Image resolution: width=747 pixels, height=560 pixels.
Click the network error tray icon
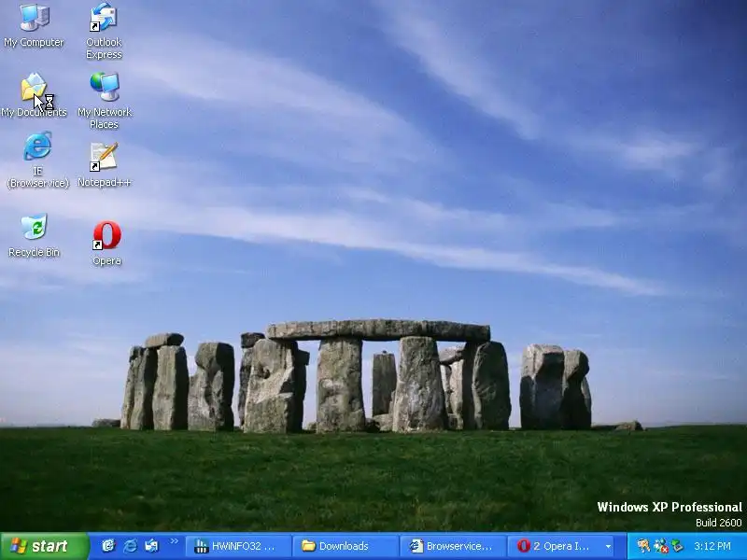coord(660,546)
